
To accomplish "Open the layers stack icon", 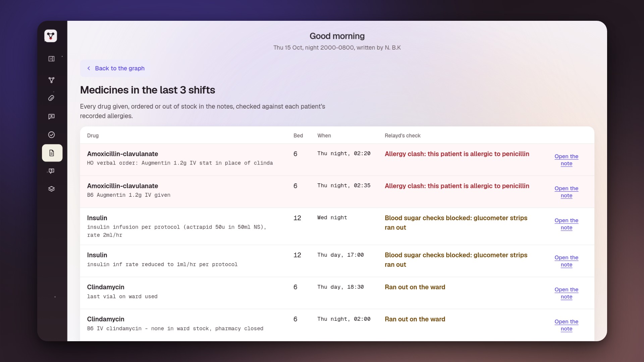I will tap(51, 189).
